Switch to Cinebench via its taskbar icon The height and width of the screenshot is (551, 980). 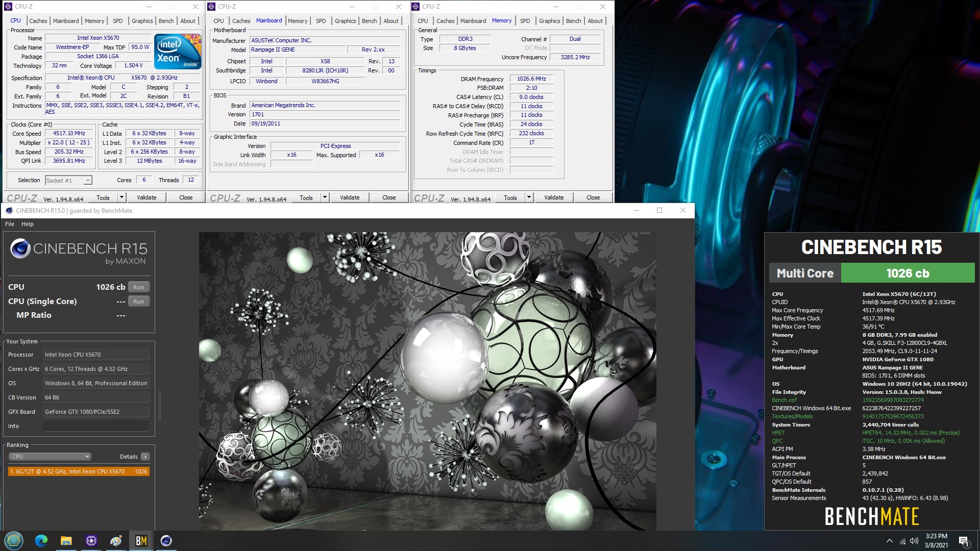[166, 541]
